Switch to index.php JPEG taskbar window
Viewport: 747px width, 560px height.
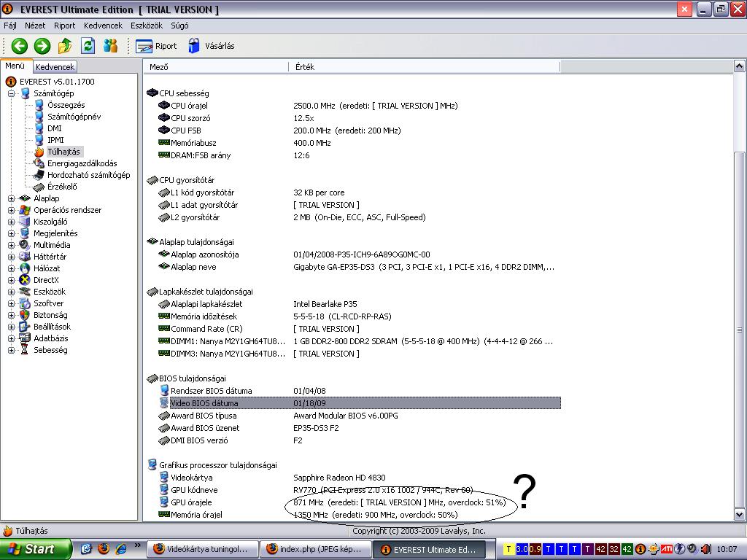[315, 549]
